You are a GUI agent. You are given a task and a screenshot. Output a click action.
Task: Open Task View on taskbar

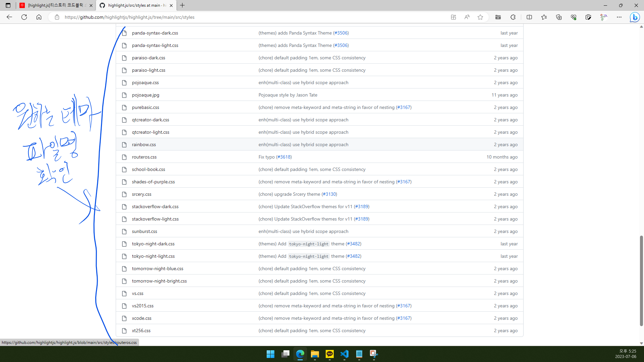tap(285, 354)
